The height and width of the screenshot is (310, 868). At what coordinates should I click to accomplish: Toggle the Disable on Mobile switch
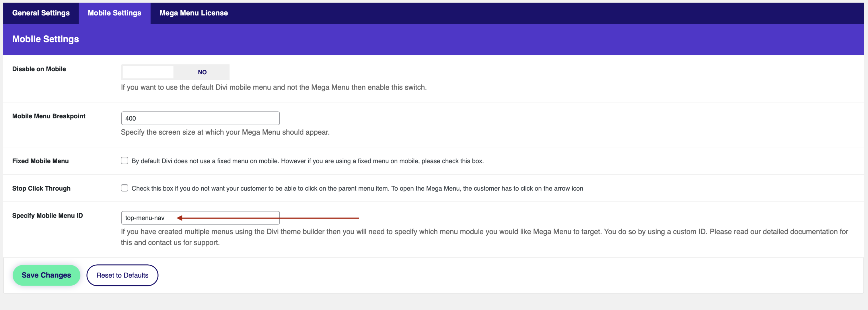[175, 72]
